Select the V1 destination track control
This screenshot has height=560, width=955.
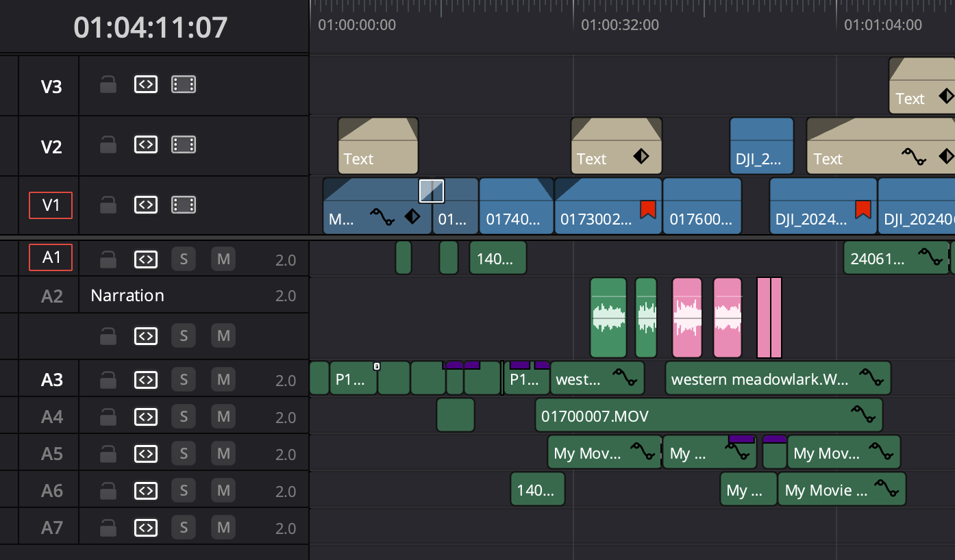[x=51, y=205]
